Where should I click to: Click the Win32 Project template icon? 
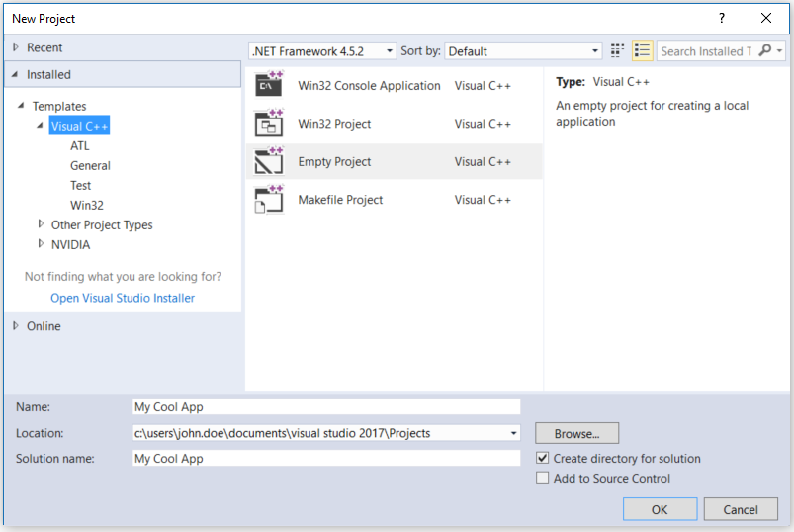tap(269, 123)
